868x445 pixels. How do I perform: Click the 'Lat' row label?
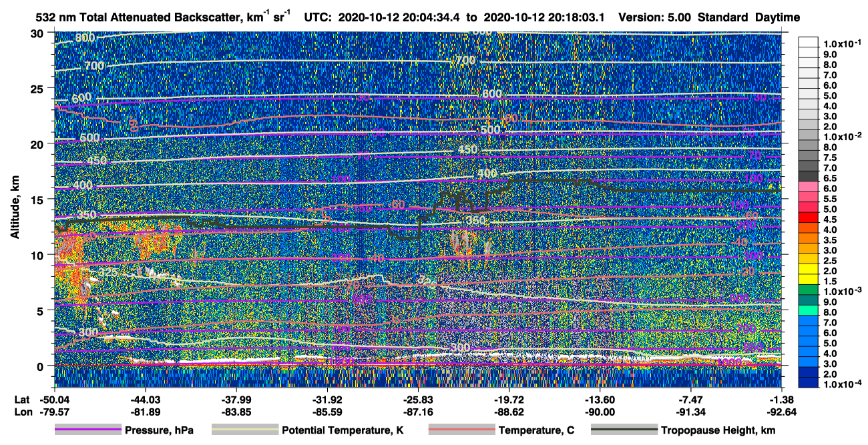pos(22,400)
